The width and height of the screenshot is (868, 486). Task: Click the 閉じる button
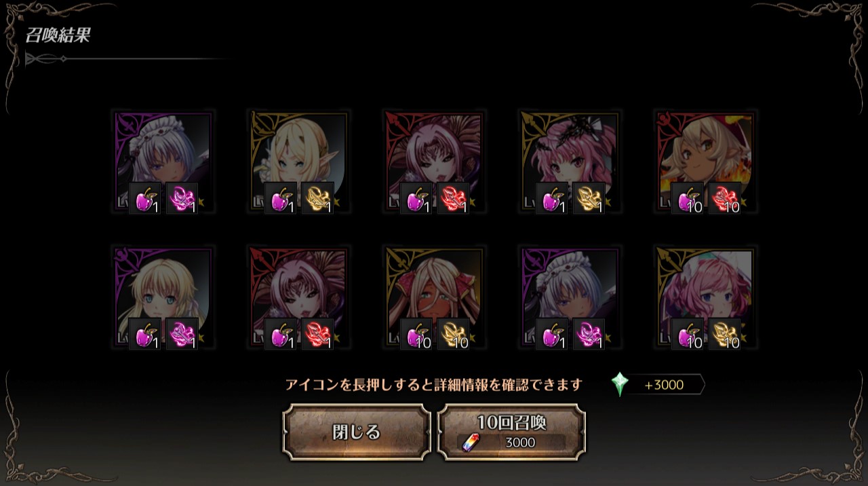coord(357,432)
